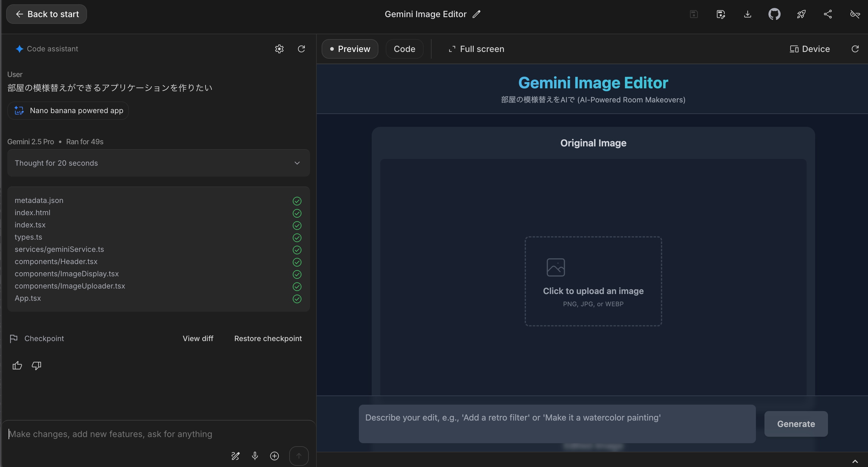Toggle the annotate pencil icon in prompt box

tap(235, 456)
